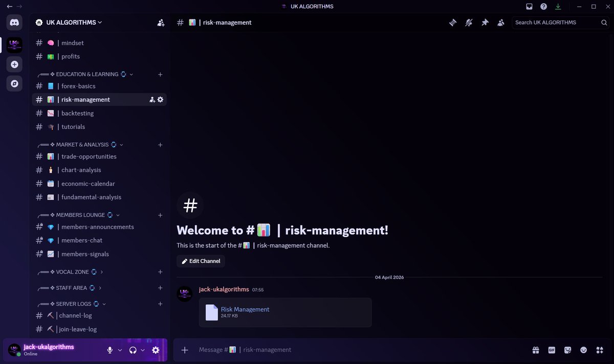Open Discord direct messages home icon
The image size is (614, 364).
14,22
